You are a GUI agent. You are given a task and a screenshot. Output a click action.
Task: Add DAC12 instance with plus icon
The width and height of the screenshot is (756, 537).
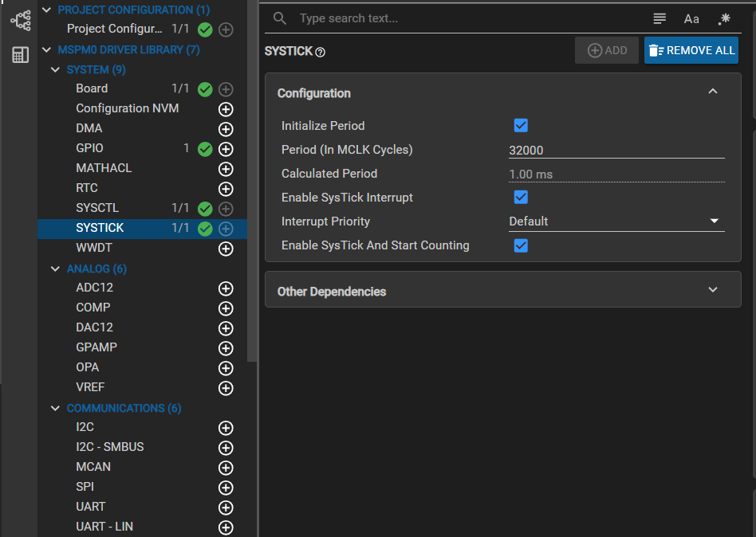226,328
